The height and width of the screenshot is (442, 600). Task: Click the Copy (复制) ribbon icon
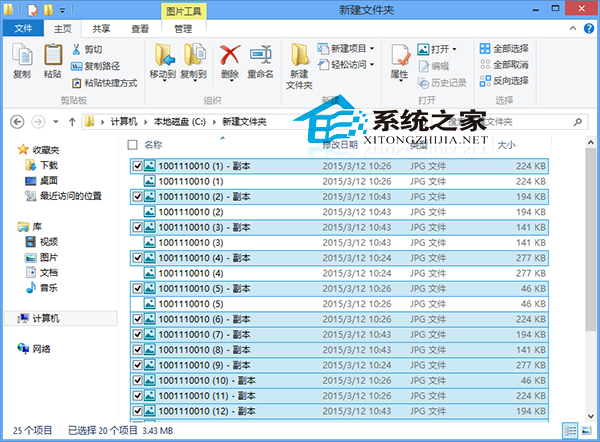pos(22,60)
